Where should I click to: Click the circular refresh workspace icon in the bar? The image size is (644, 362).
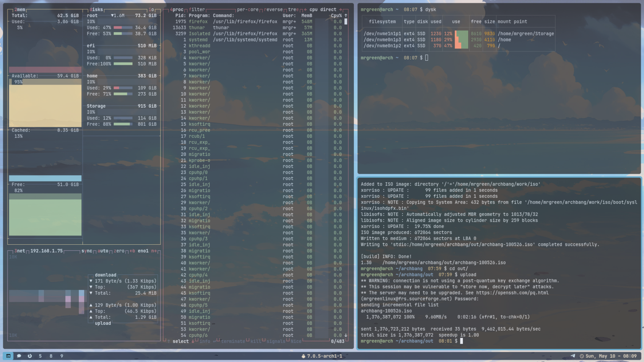[x=30, y=356]
